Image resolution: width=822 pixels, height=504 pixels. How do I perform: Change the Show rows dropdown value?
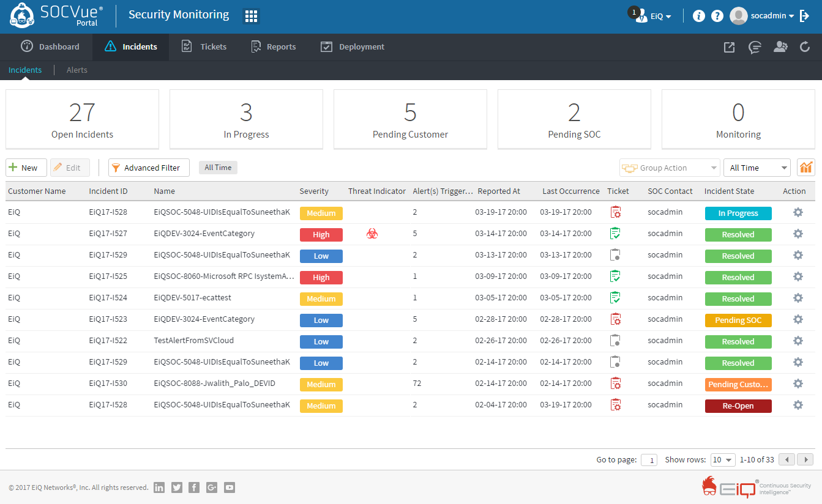[723, 460]
